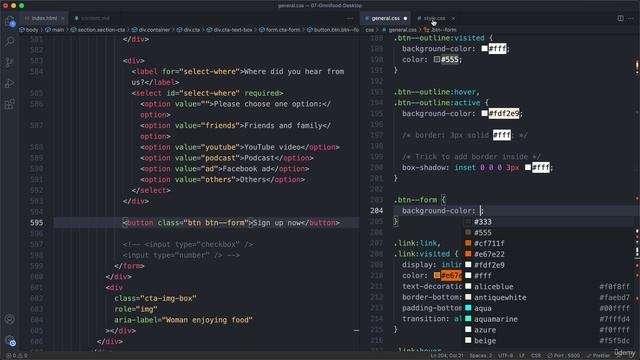The height and width of the screenshot is (360, 640).
Task: Click CSS language mode in status bar
Action: (536, 356)
